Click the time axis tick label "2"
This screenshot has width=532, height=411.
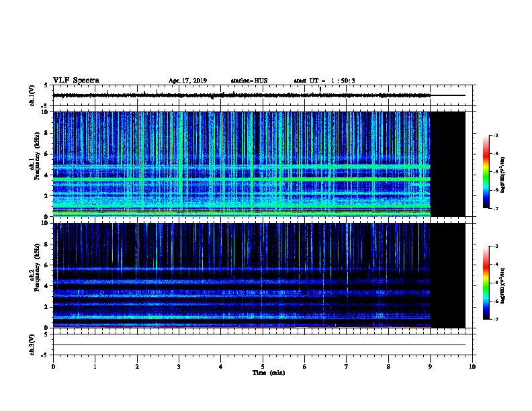(x=137, y=367)
